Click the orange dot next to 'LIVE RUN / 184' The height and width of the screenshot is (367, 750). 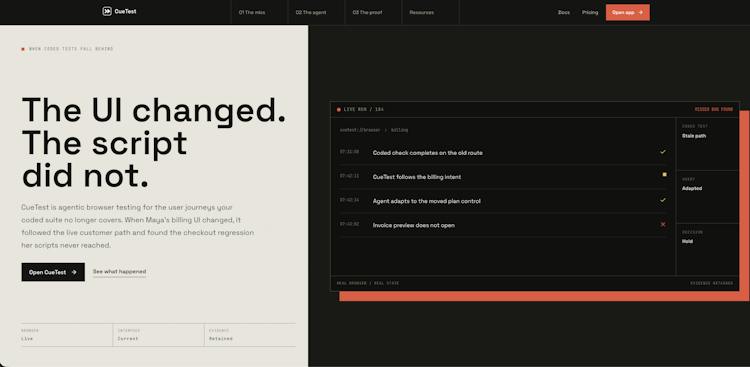(339, 110)
